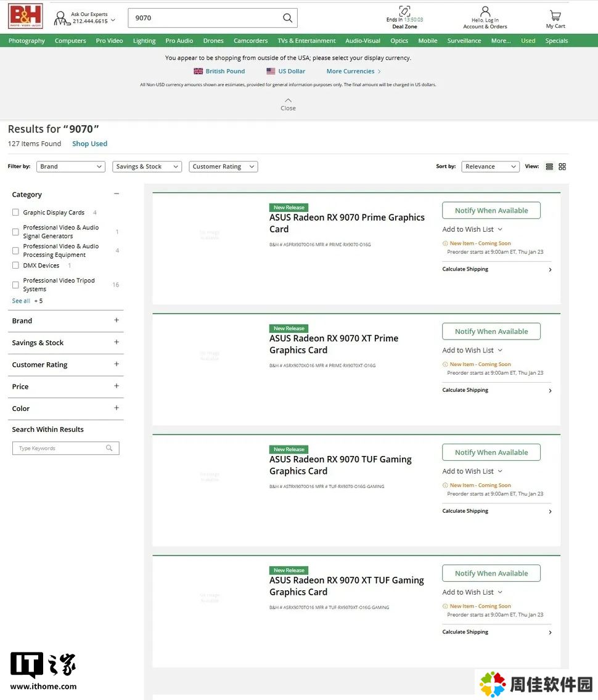
Task: Open the Deal Zone icon
Action: pyautogui.click(x=404, y=11)
